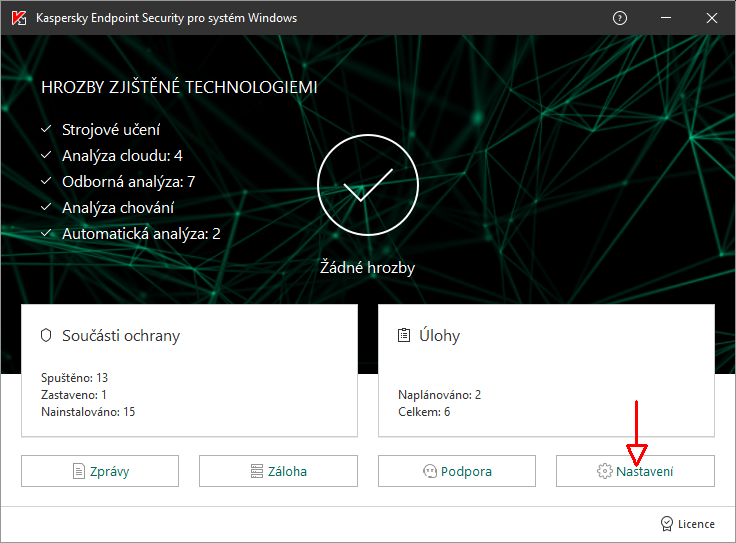Click the document icon on Zprávy

point(79,471)
